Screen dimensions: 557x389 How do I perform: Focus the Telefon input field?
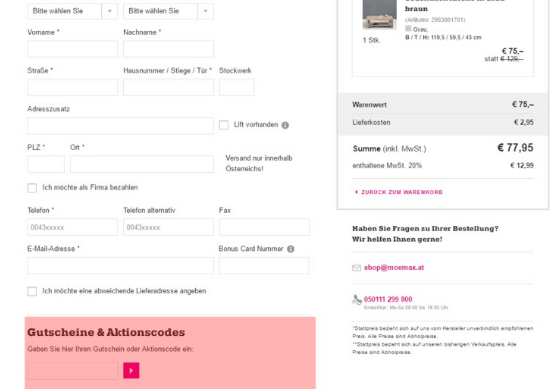(x=72, y=227)
